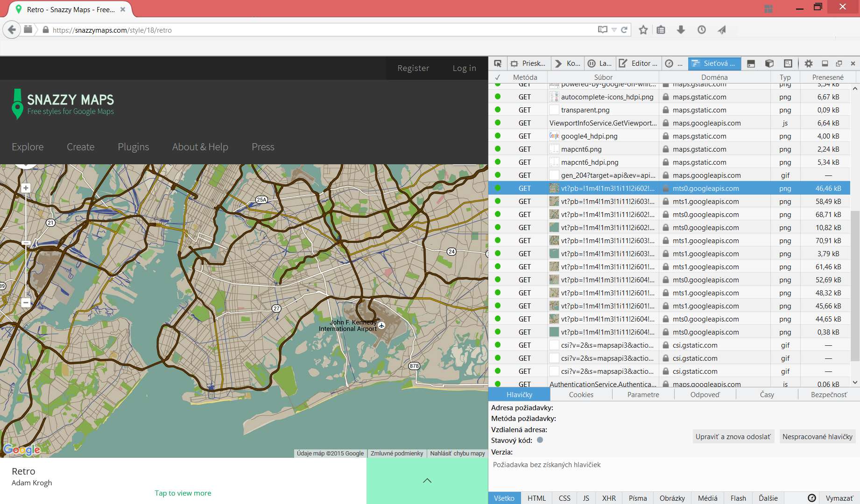Open the Bezpečnosť security tab
This screenshot has width=860, height=504.
(x=829, y=394)
